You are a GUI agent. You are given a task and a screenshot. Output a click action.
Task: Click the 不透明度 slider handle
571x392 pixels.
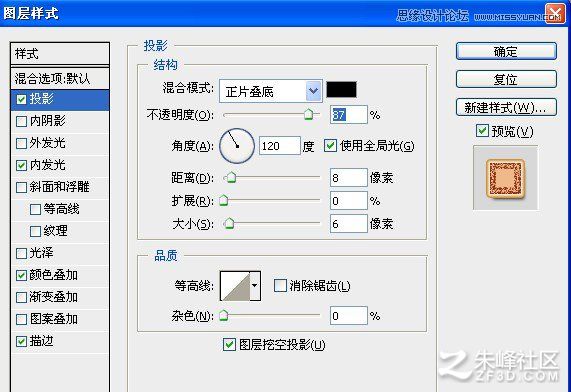click(x=309, y=114)
